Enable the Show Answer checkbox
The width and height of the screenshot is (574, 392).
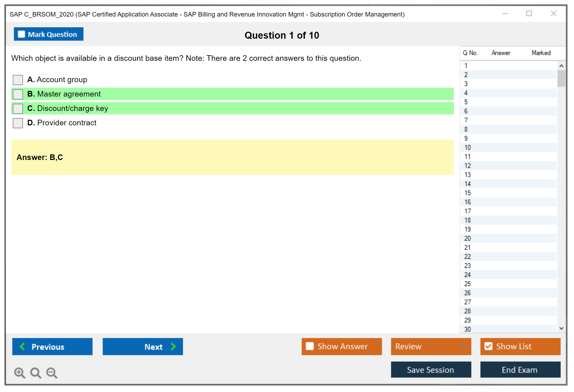(x=310, y=346)
